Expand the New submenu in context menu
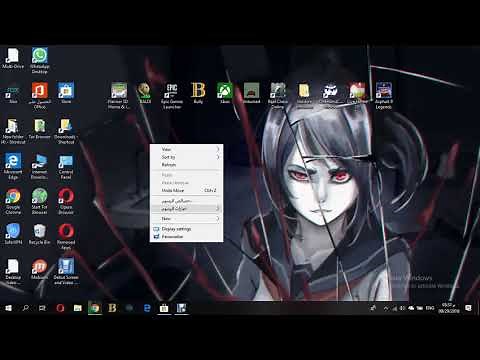 click(x=187, y=219)
